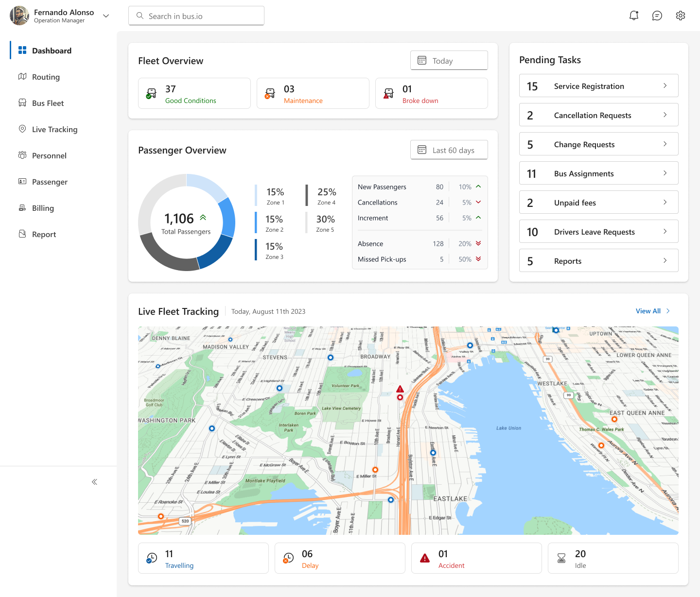
Task: Open the Unpaid fees task
Action: (599, 202)
